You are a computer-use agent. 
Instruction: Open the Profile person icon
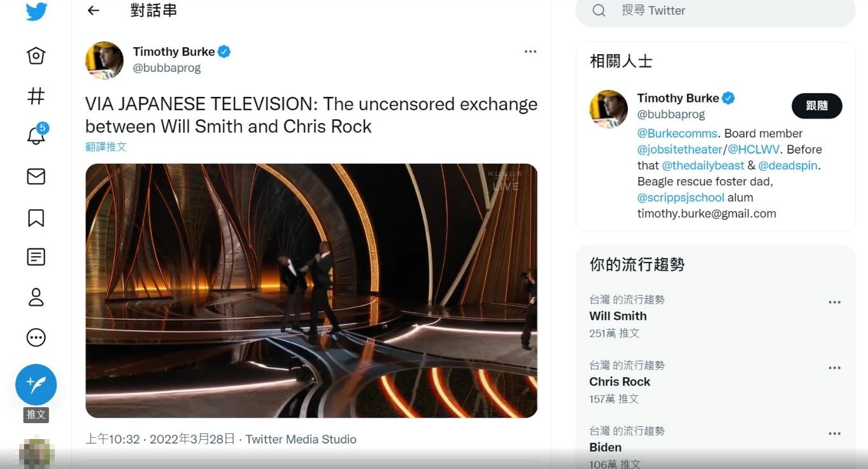tap(36, 297)
